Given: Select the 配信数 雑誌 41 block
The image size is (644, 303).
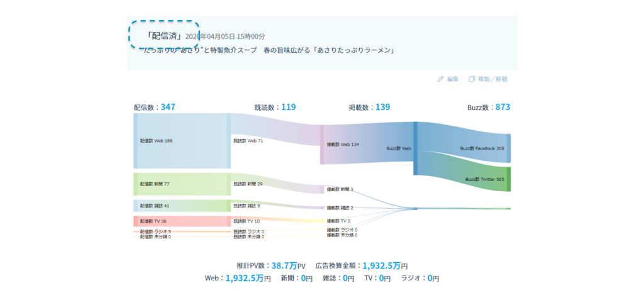Looking at the screenshot, I should pos(181,206).
